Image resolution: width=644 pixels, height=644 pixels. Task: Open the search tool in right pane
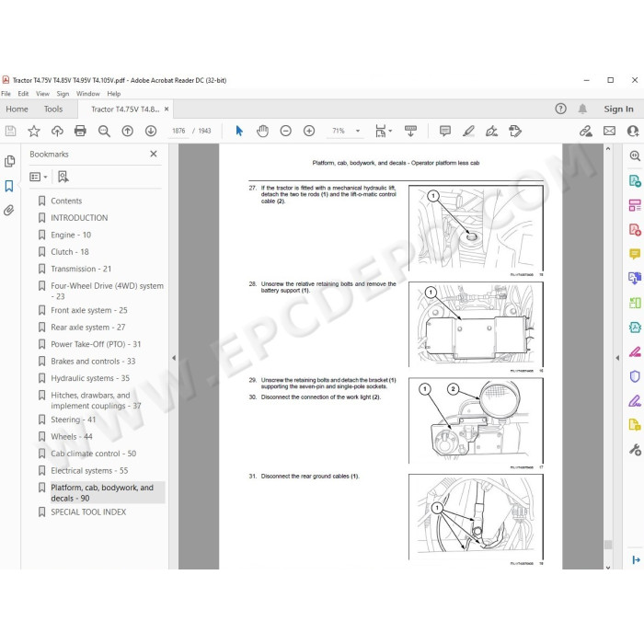coord(635,155)
